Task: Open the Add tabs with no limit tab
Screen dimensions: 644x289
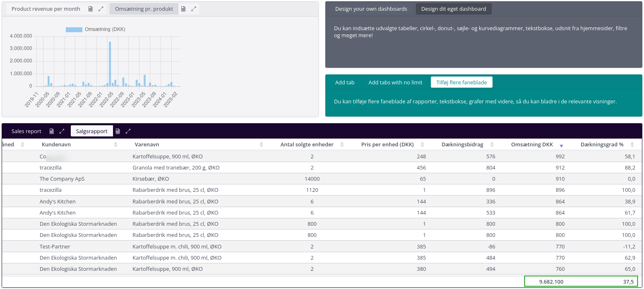Action: coord(395,82)
